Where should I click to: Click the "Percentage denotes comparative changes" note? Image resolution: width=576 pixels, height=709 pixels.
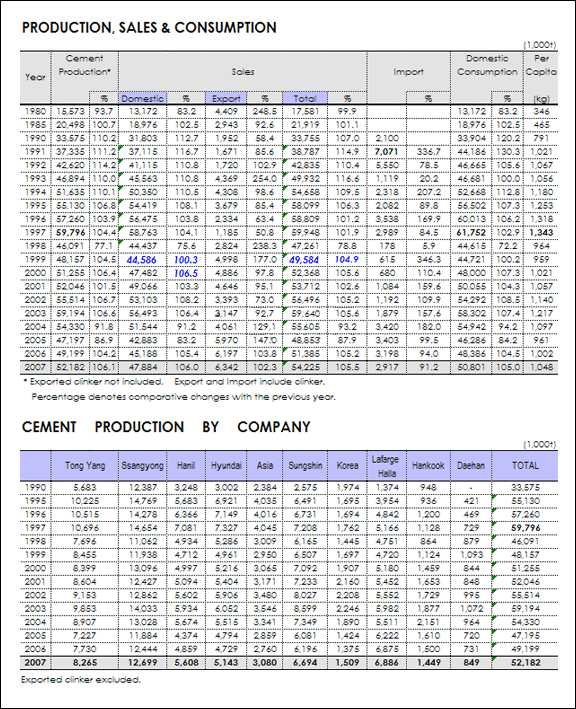(x=183, y=397)
